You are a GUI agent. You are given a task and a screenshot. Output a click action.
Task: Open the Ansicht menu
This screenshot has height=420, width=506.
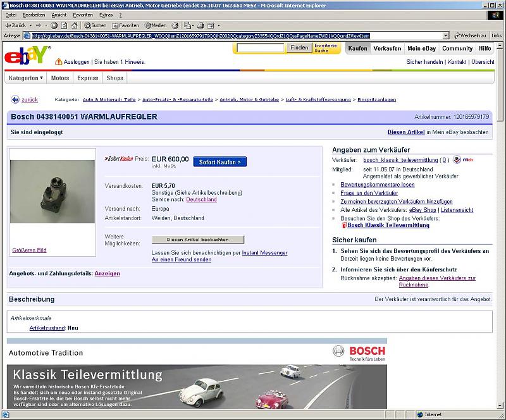(x=59, y=15)
